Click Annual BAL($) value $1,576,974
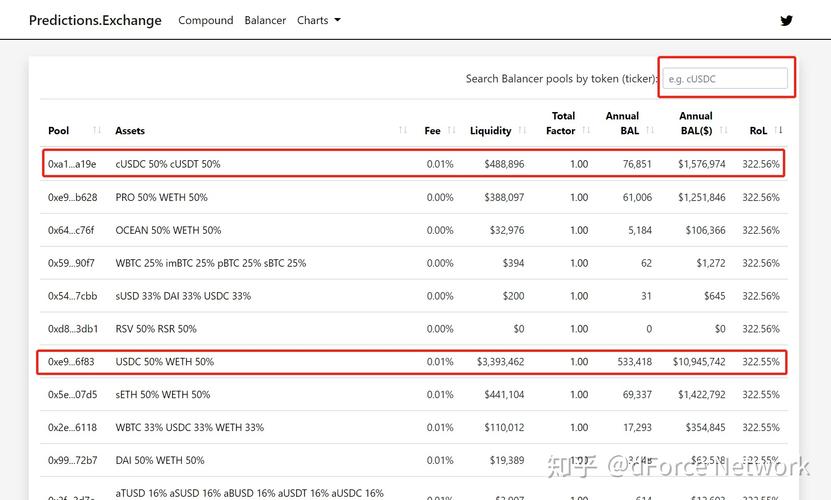Screen dimensions: 831x500 [702, 164]
